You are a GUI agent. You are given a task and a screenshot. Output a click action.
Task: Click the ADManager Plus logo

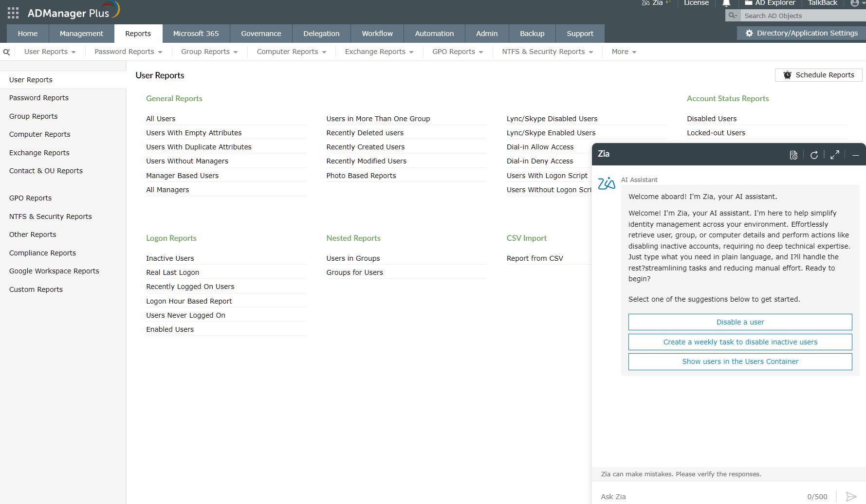tap(74, 11)
